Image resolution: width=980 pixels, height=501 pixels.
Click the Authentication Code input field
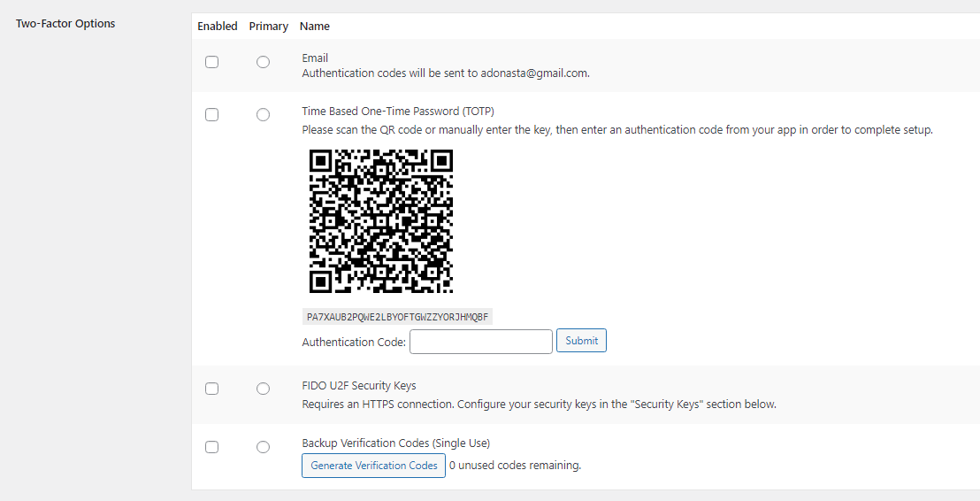coord(481,342)
